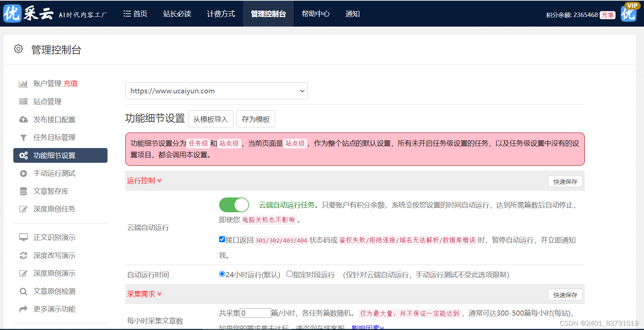This screenshot has height=330, width=644.
Task: Click the refresh icon for 深度改写演示
Action: click(x=23, y=255)
